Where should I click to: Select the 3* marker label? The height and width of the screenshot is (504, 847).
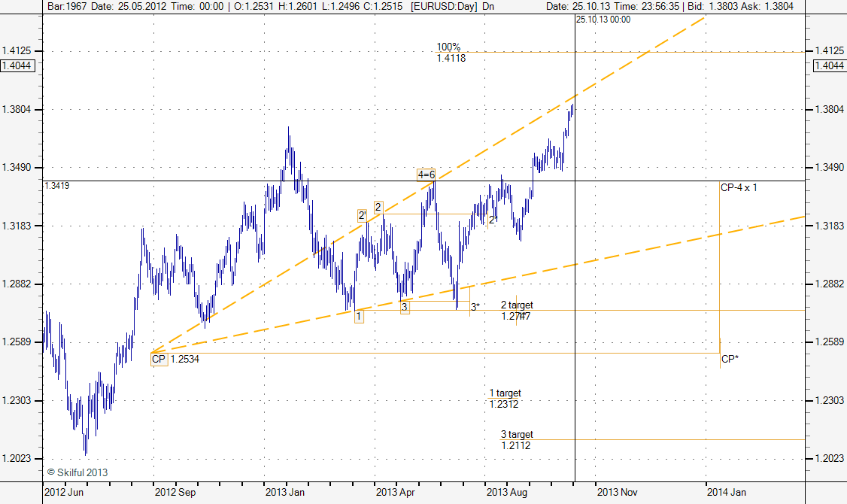pos(475,307)
